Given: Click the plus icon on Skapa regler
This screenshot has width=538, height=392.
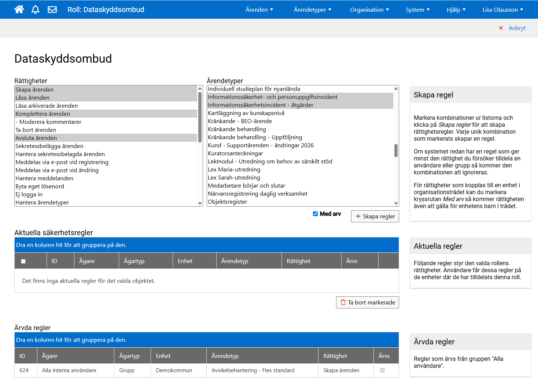Looking at the screenshot, I should tap(358, 216).
